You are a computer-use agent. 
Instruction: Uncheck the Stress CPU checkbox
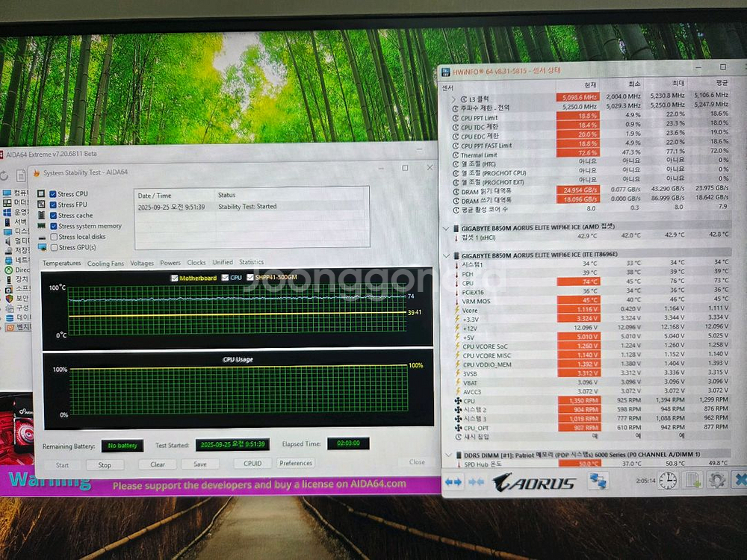click(x=53, y=194)
